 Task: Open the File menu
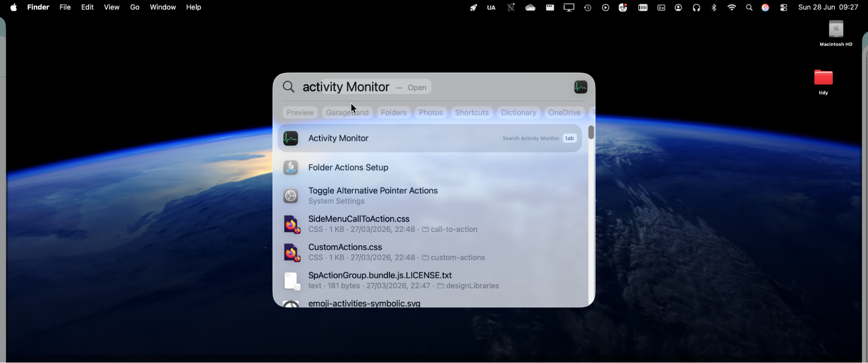(x=65, y=7)
